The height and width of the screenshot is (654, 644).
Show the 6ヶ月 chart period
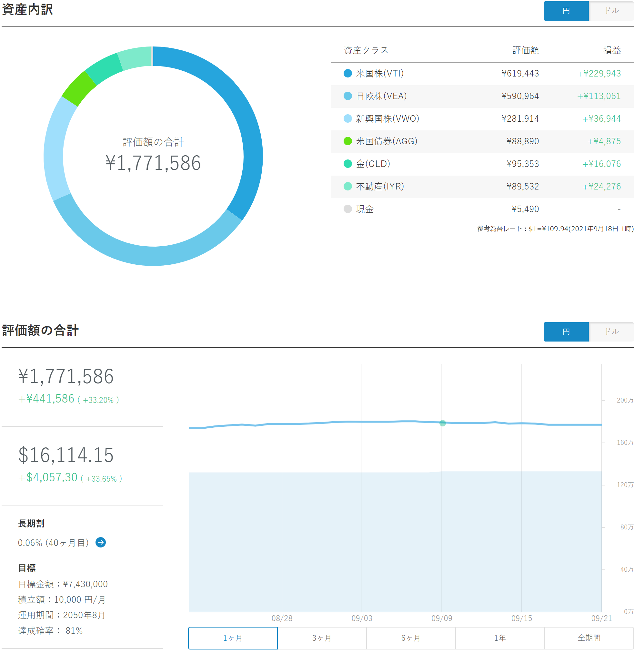[x=411, y=639]
